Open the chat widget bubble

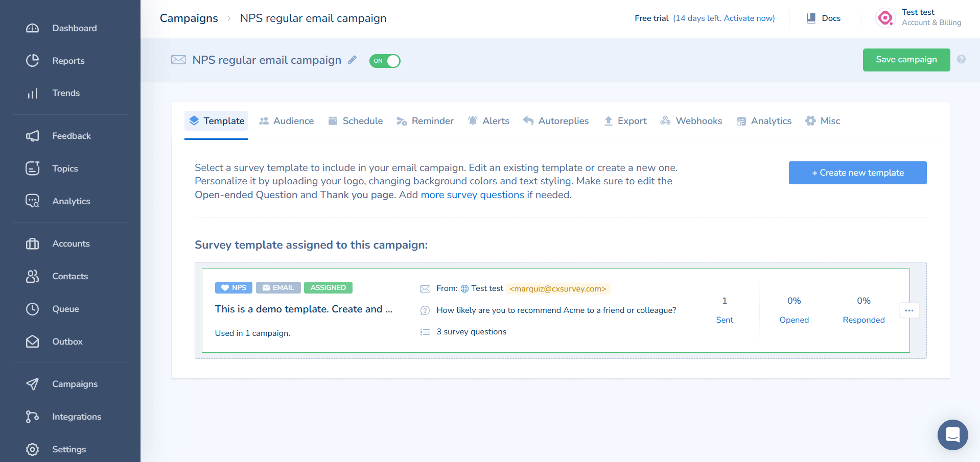pos(952,435)
